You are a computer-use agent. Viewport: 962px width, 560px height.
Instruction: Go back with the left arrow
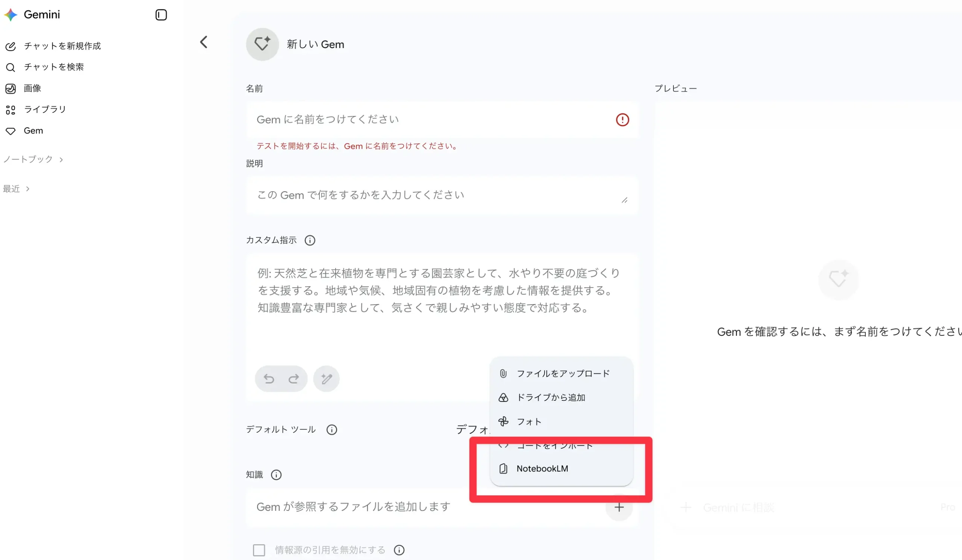[x=204, y=42]
